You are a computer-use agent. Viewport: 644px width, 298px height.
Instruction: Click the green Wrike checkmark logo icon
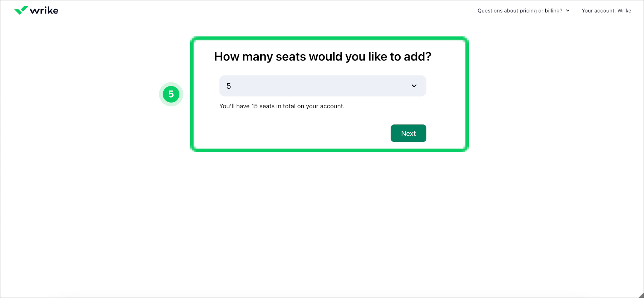(21, 10)
